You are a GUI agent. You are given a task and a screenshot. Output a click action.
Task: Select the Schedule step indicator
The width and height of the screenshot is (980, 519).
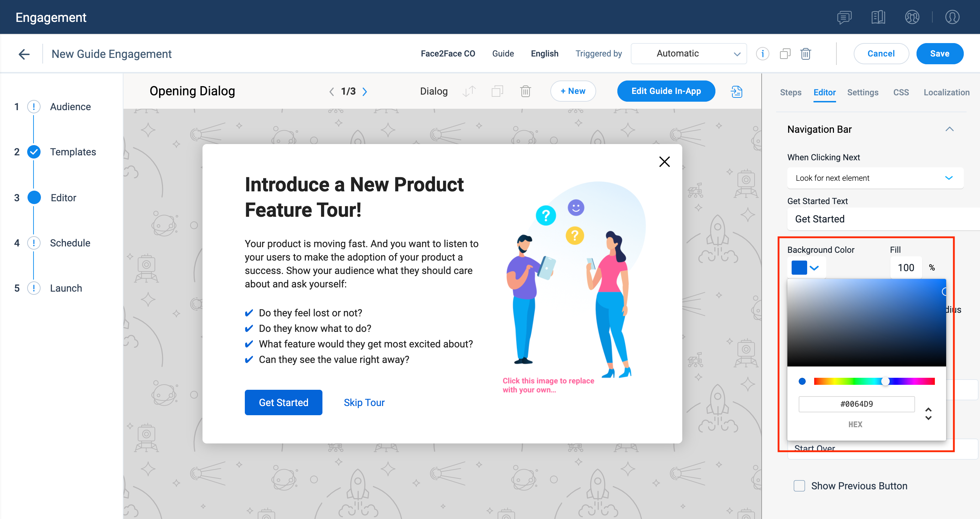pos(34,243)
